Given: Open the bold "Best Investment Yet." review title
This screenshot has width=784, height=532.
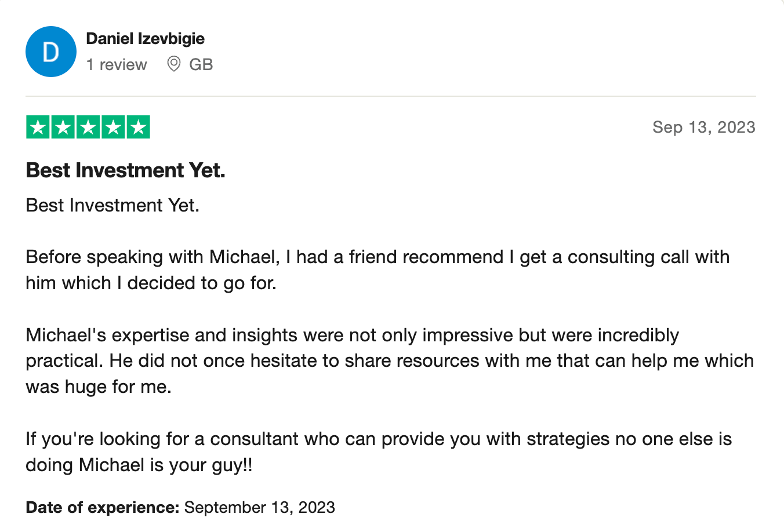Looking at the screenshot, I should tap(125, 170).
